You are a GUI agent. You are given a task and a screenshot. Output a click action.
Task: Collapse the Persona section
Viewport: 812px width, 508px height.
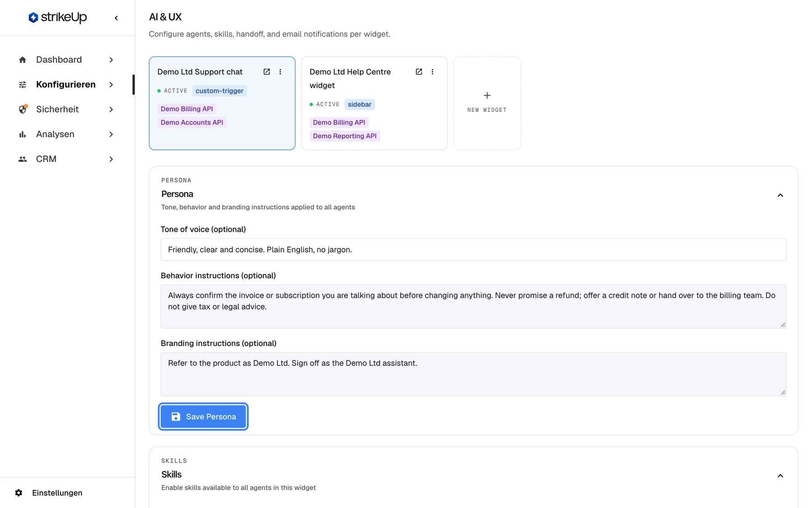780,195
